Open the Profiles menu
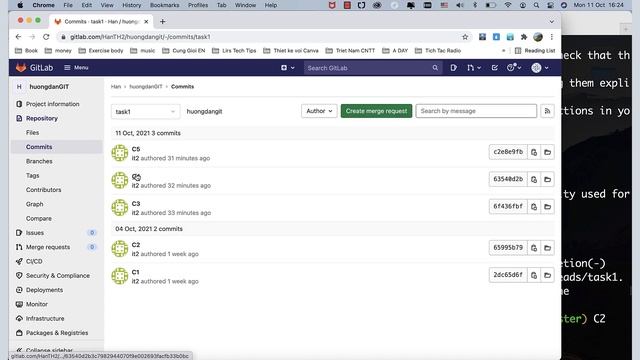 pyautogui.click(x=198, y=5)
